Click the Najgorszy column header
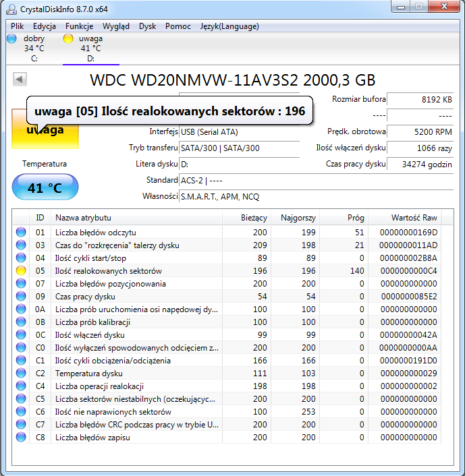Viewport: 465px width, 476px height. pyautogui.click(x=295, y=217)
